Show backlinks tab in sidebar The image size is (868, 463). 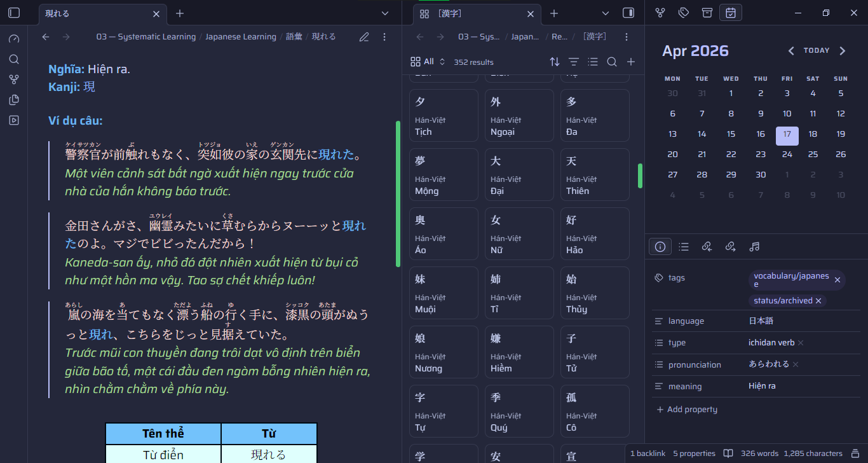[x=707, y=247]
